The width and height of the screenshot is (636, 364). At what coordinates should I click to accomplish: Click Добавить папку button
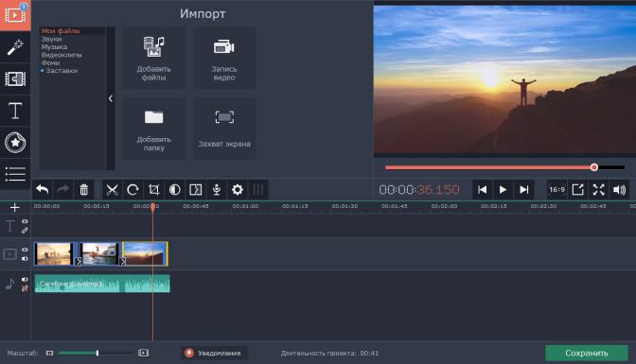click(x=153, y=128)
